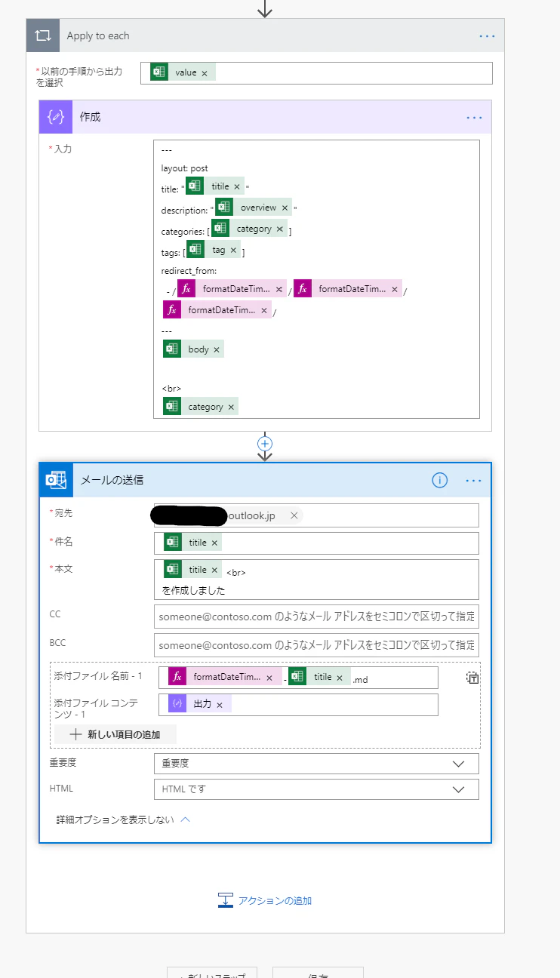Remove category token in categories line
Viewport: 560px width, 978px height.
280,229
